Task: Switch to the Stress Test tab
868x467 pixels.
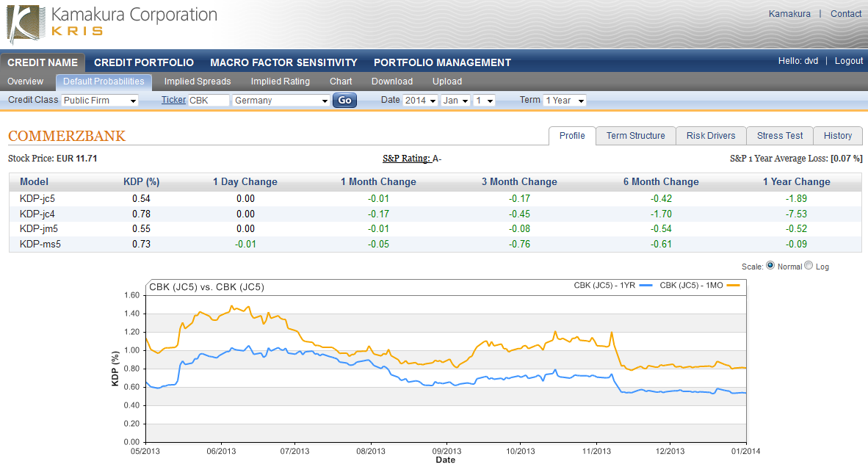Action: (779, 136)
